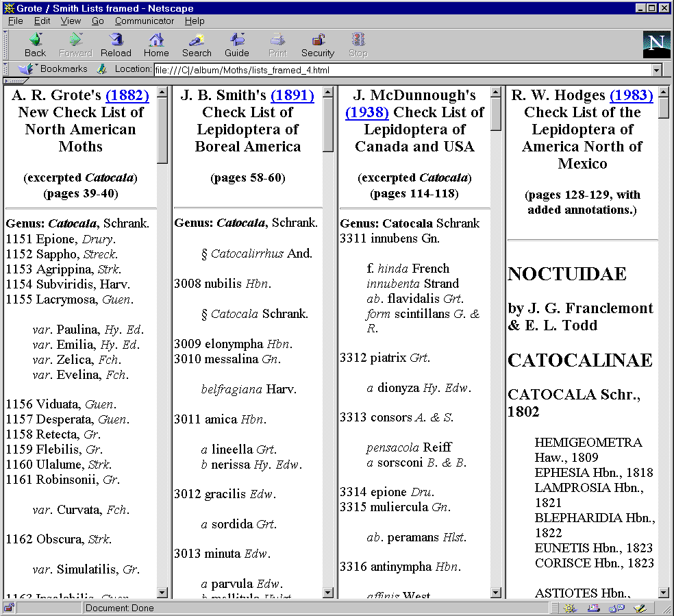Collapse the navigation toolbar grip handle
The width and height of the screenshot is (674, 616).
pyautogui.click(x=5, y=45)
